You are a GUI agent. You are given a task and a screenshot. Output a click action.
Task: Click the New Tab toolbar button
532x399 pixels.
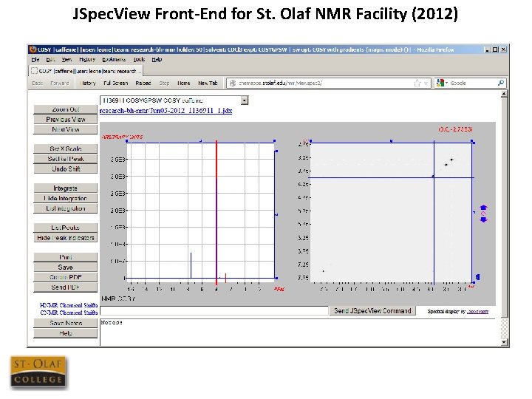[x=208, y=83]
